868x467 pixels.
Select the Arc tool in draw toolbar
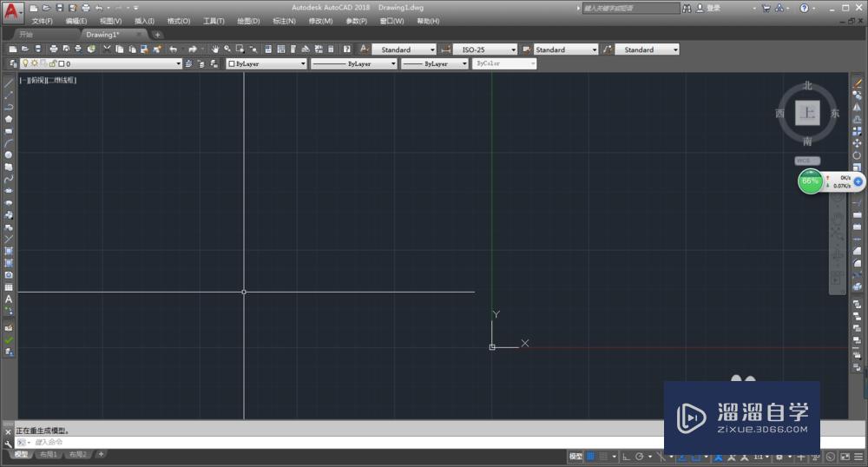[x=9, y=143]
